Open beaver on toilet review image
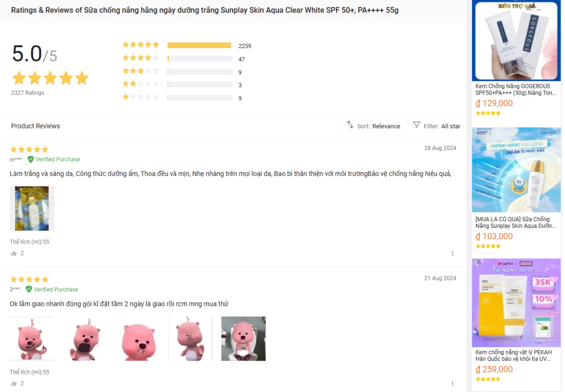 coord(243,338)
